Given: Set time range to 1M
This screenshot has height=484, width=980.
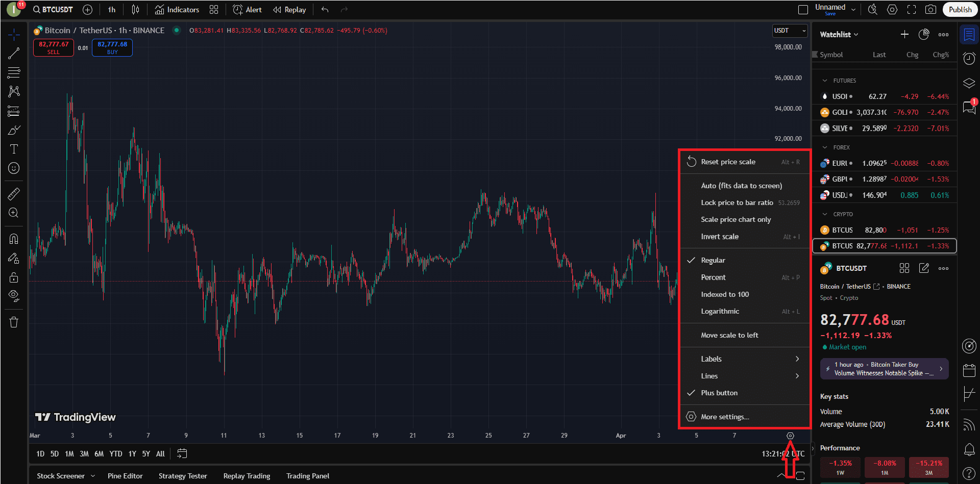Looking at the screenshot, I should tap(69, 453).
